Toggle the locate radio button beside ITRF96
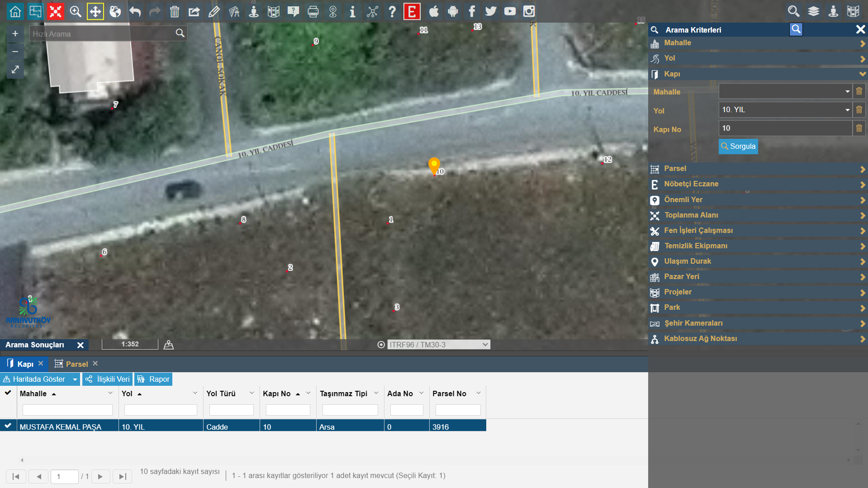This screenshot has height=488, width=868. click(381, 345)
